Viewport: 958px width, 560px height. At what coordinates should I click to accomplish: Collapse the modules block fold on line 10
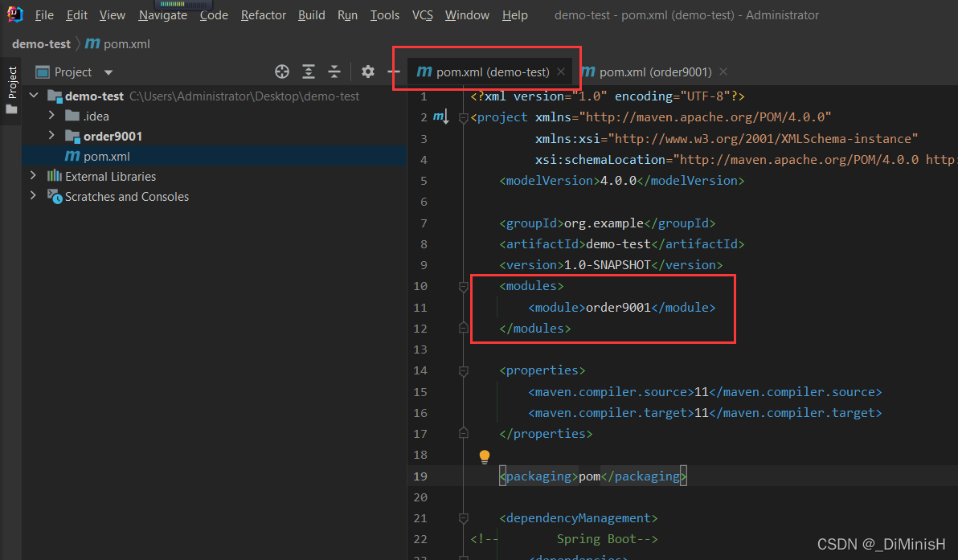463,286
